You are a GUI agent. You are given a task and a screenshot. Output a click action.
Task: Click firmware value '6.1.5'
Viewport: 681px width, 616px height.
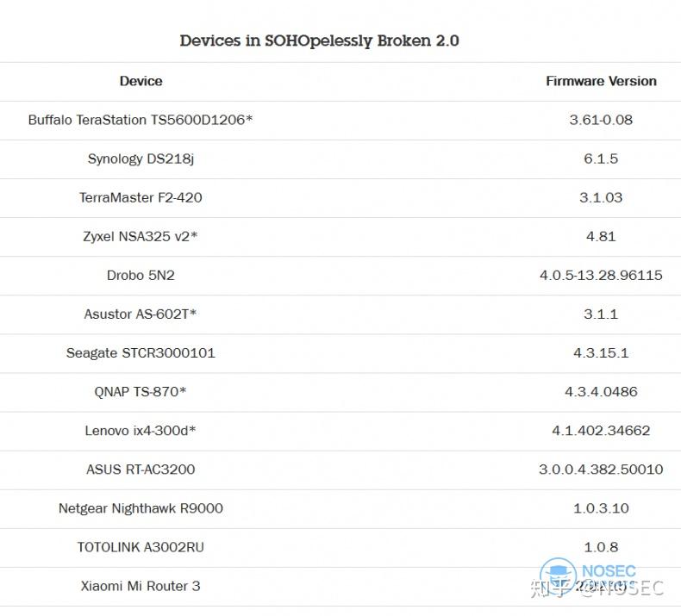pos(601,159)
